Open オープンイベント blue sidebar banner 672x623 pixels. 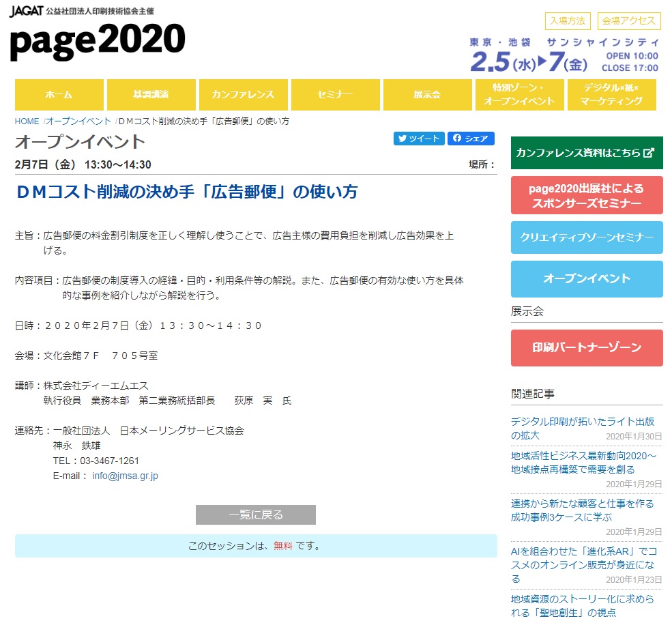[587, 278]
